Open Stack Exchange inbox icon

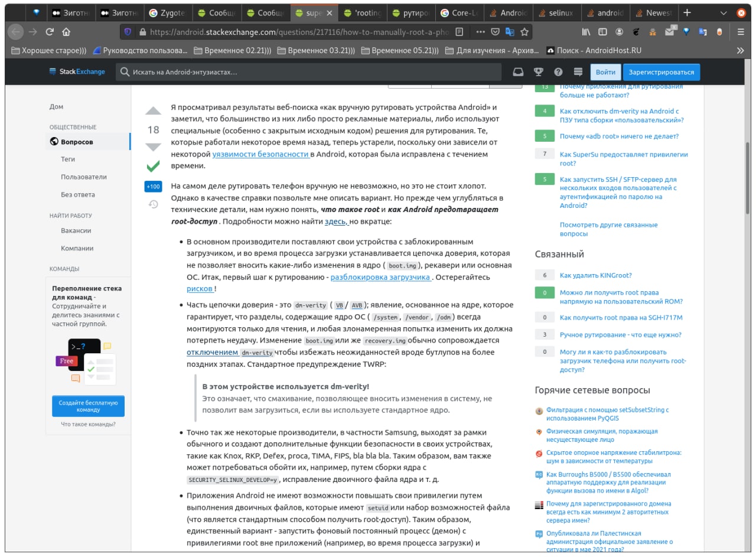pos(518,72)
